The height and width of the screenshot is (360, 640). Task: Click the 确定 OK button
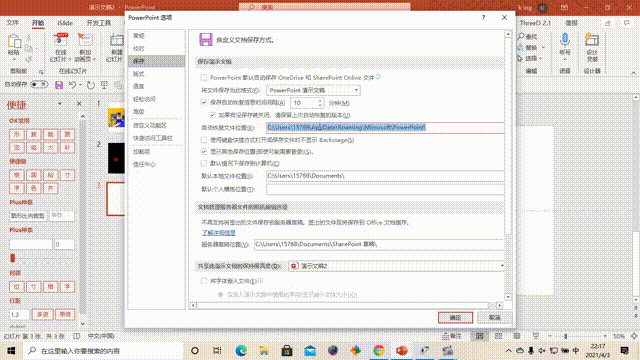456,318
